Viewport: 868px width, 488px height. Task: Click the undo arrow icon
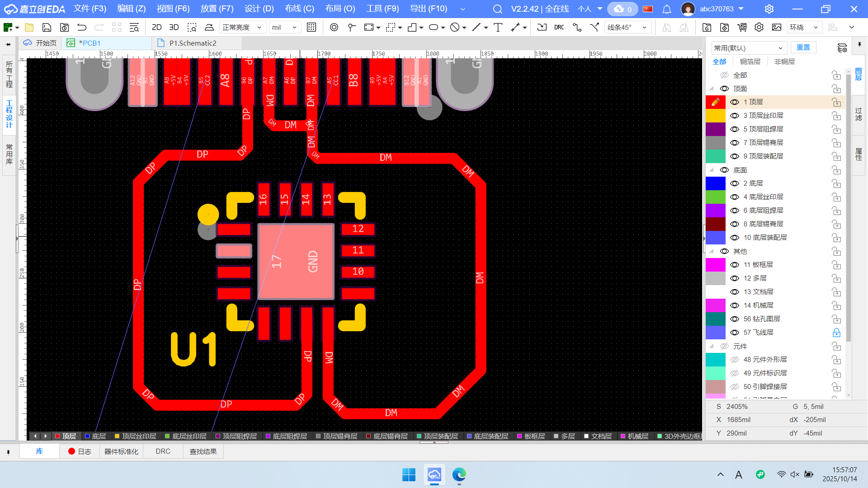82,28
